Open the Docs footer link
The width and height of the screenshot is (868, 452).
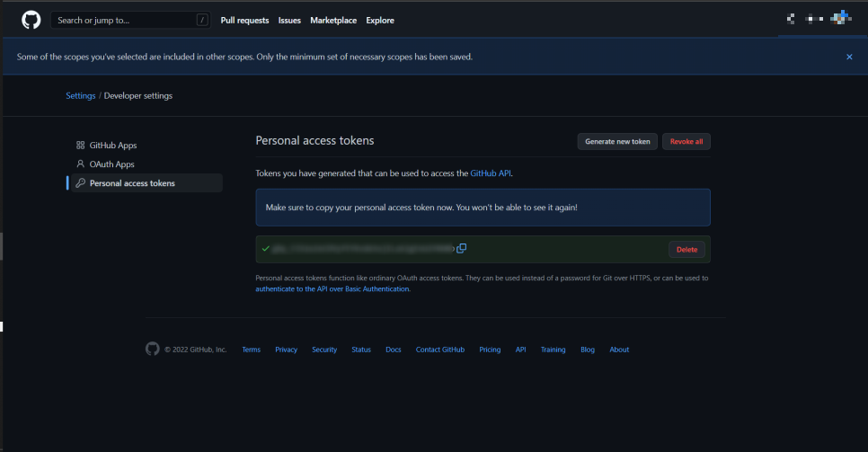click(393, 350)
